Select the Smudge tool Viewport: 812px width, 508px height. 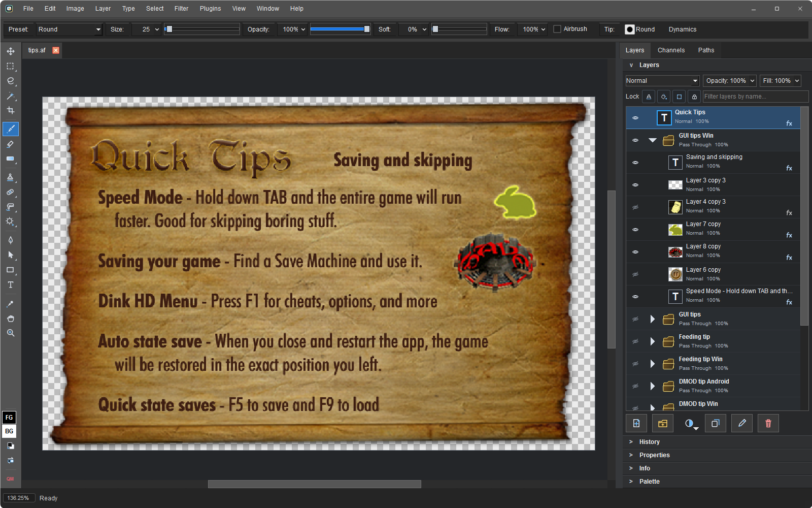pos(10,207)
